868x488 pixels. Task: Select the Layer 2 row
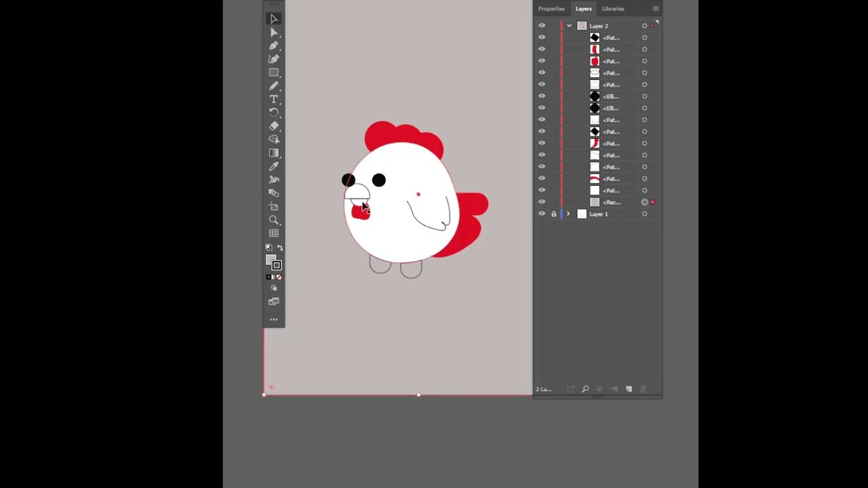(x=598, y=26)
